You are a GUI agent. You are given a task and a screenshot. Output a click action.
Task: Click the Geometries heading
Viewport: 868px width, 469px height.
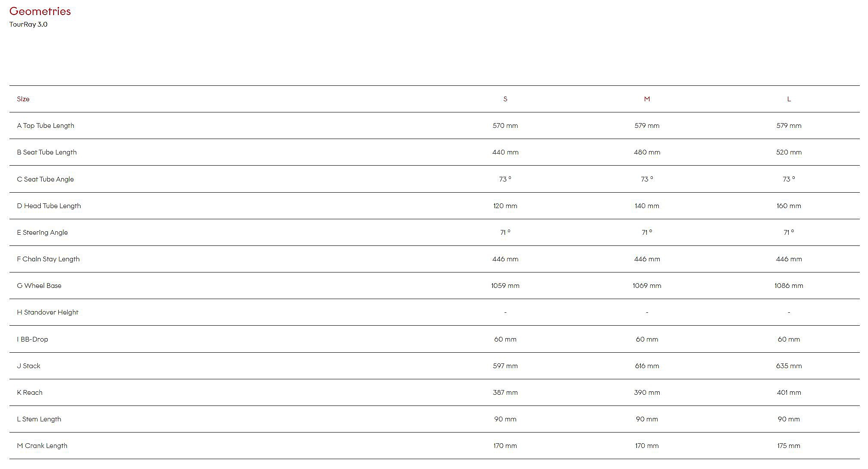point(40,11)
